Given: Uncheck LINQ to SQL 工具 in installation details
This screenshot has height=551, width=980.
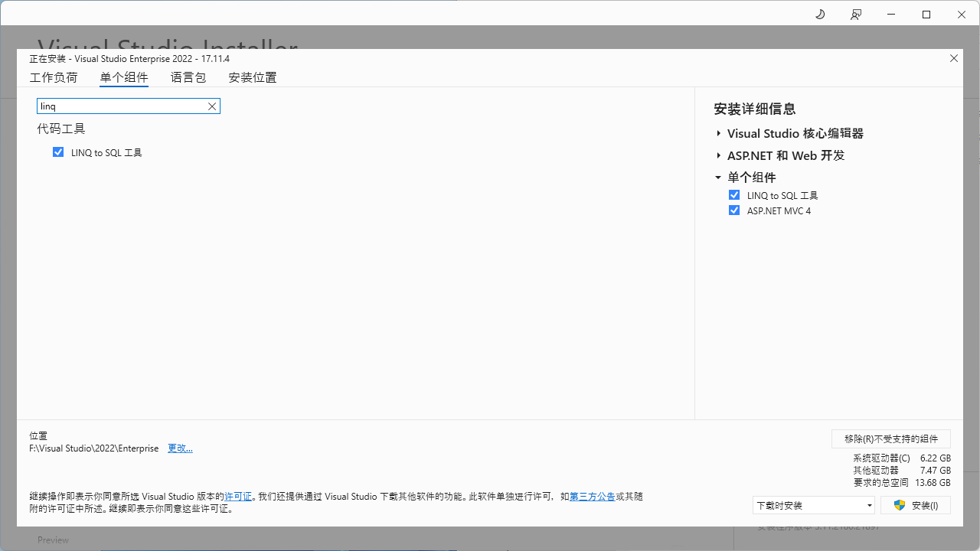Looking at the screenshot, I should pos(734,195).
